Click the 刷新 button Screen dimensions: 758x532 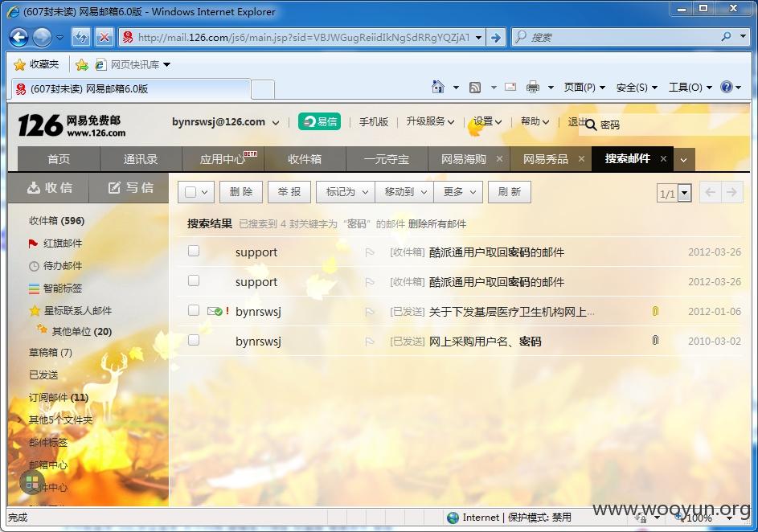tap(510, 192)
